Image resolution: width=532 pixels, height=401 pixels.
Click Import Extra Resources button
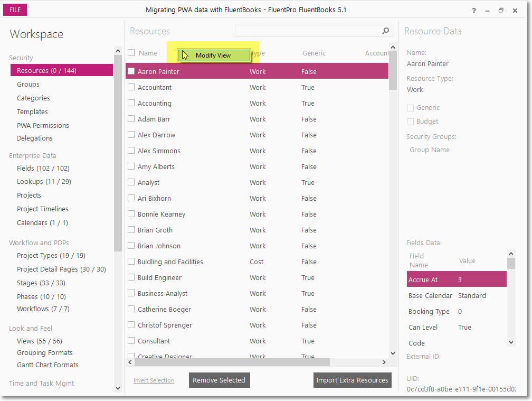pyautogui.click(x=352, y=380)
